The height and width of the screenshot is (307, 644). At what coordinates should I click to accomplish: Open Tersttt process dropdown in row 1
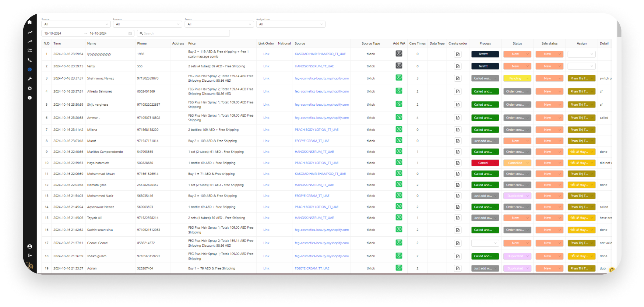(x=485, y=54)
